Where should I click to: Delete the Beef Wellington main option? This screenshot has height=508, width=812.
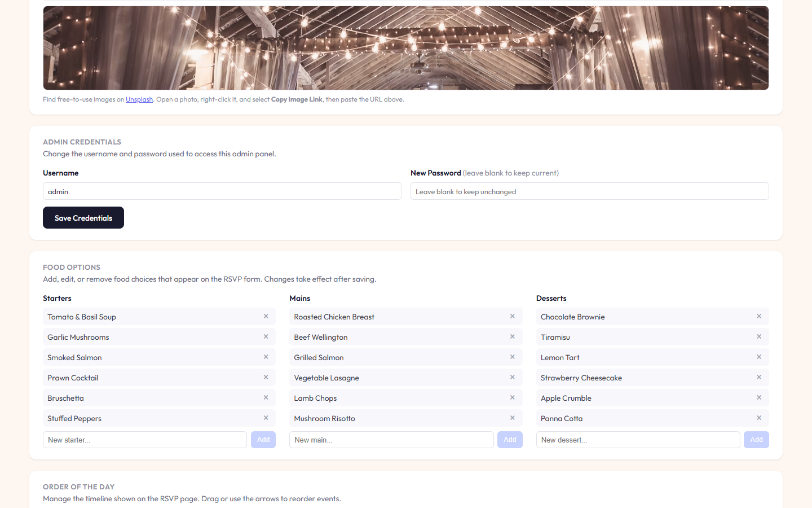(513, 336)
